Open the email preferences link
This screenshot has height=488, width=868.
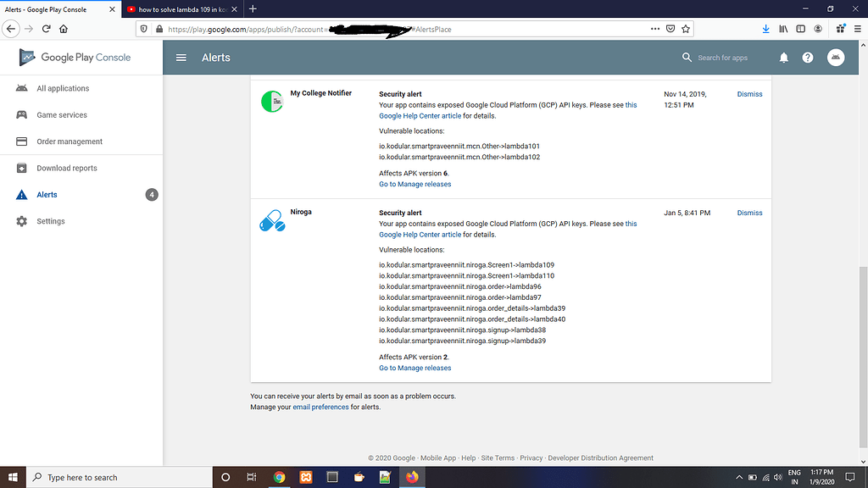[320, 408]
